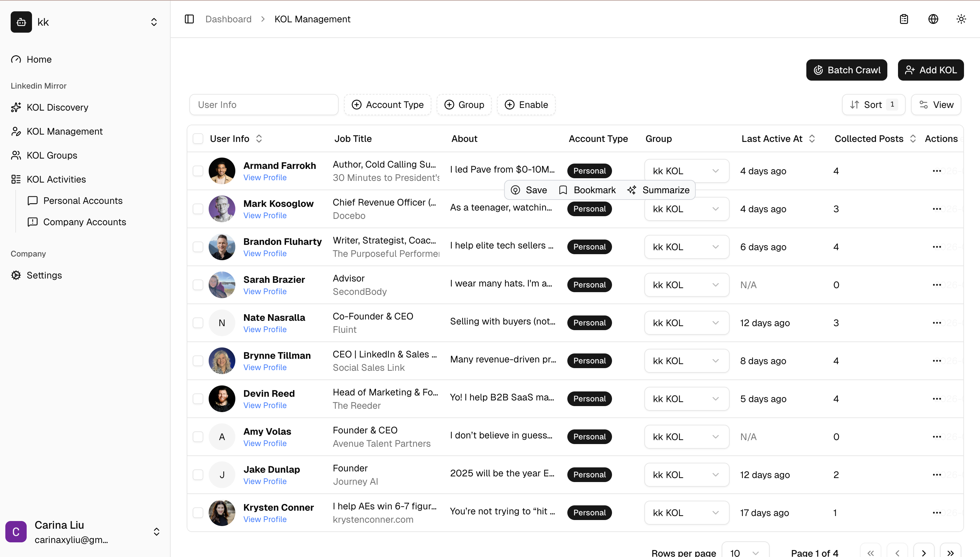Image resolution: width=980 pixels, height=557 pixels.
Task: Open KOL Discovery in the sidebar
Action: [57, 108]
